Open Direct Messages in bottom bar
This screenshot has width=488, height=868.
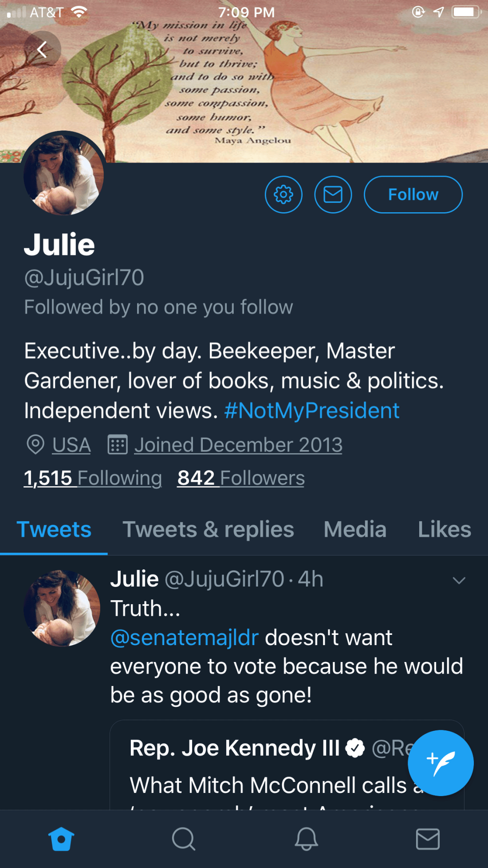coord(428,839)
